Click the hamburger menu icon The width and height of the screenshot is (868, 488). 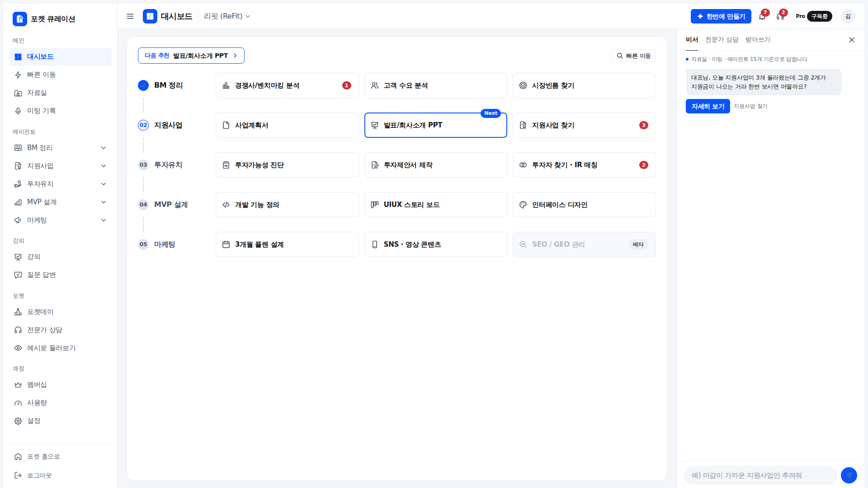(130, 16)
